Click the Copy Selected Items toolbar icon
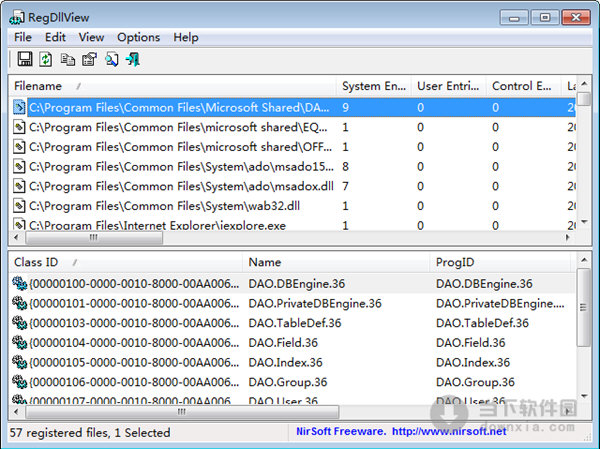Image resolution: width=600 pixels, height=449 pixels. [x=68, y=59]
